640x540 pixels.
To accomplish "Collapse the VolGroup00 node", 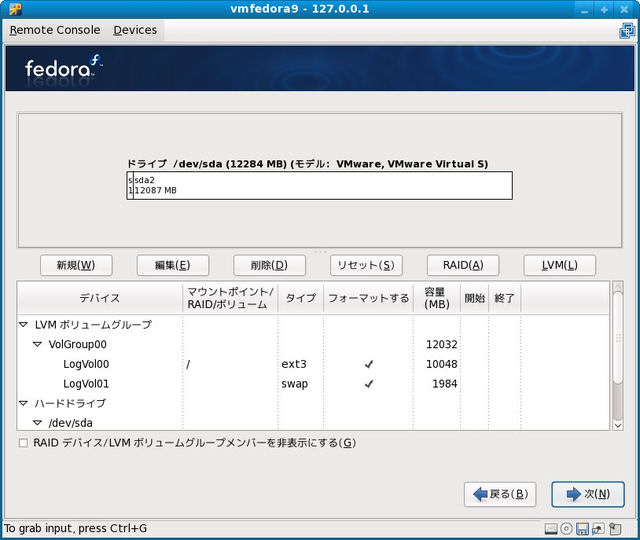I will coord(37,344).
